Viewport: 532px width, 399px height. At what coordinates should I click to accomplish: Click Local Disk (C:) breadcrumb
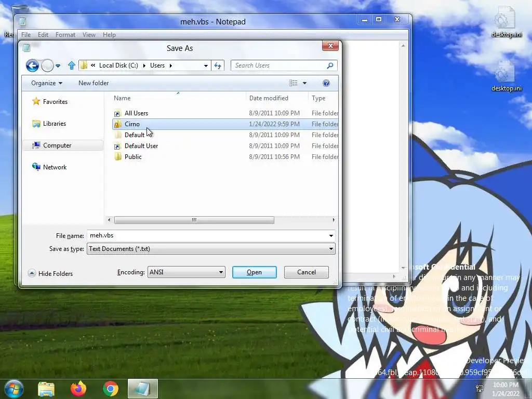pos(118,65)
